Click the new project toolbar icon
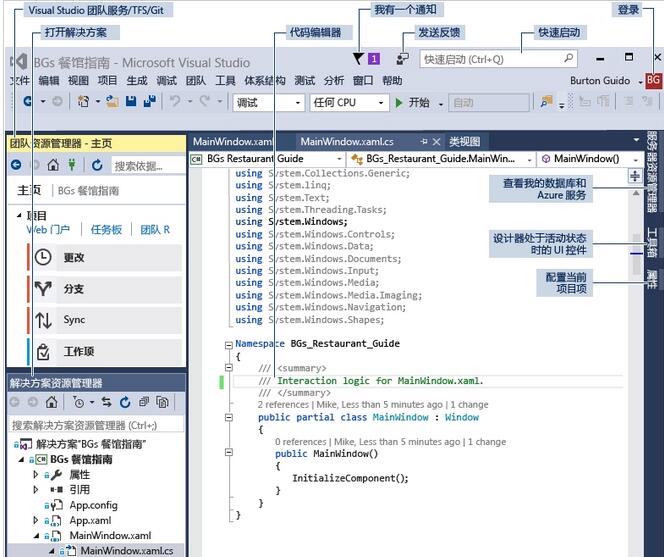 point(83,102)
